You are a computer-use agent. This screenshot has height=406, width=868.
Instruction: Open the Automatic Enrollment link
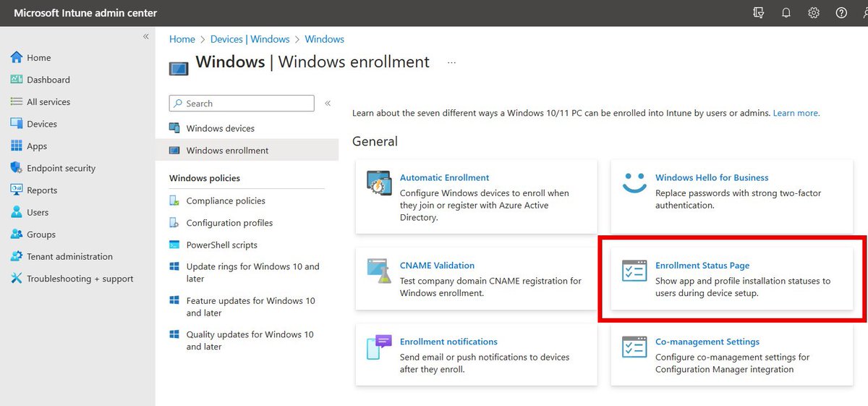(x=444, y=177)
